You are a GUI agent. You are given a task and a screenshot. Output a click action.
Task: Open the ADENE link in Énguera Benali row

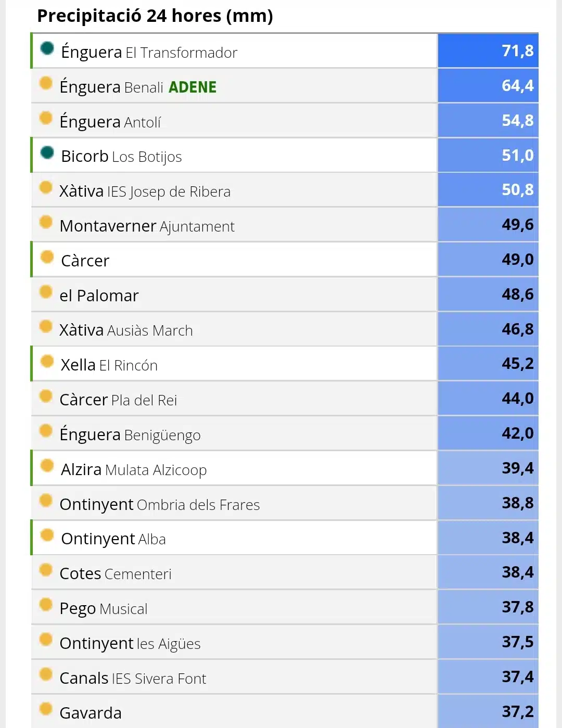click(193, 87)
